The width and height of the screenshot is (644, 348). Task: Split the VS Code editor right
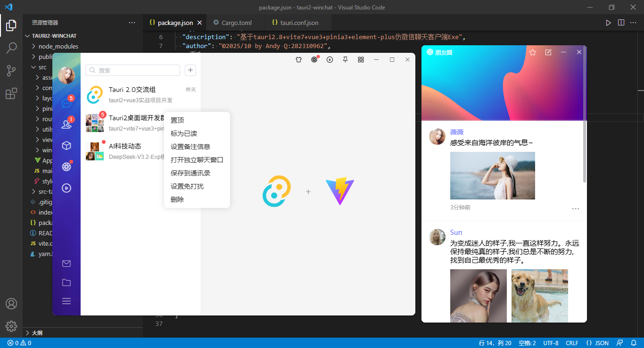coord(621,23)
